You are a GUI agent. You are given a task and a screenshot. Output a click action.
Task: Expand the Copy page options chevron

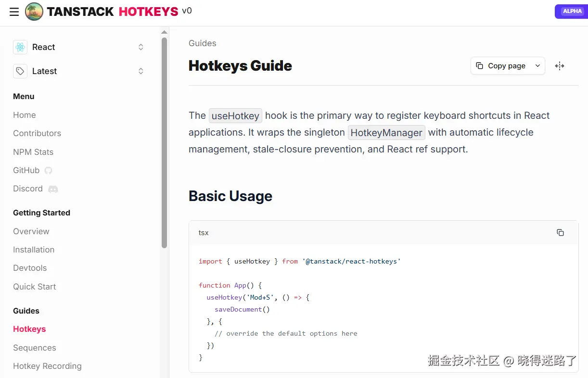pos(537,66)
